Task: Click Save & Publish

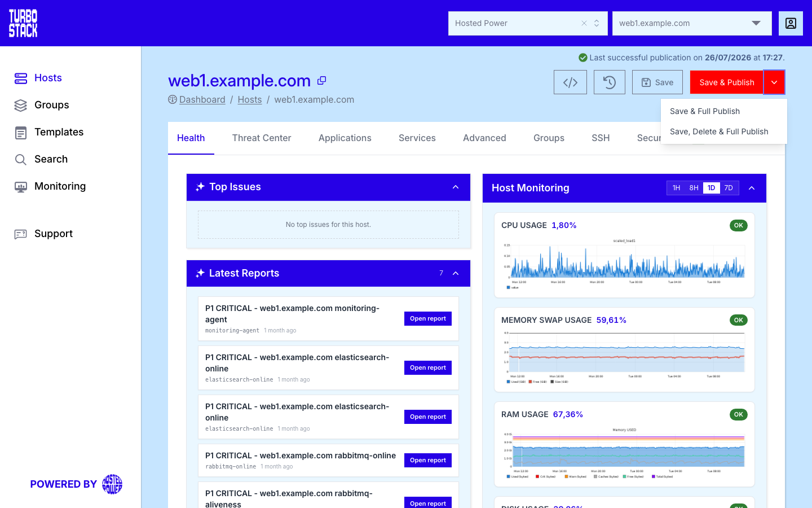Action: point(727,82)
